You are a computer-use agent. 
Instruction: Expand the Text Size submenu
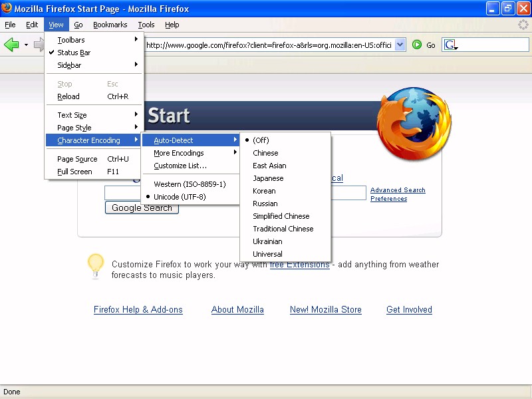94,115
